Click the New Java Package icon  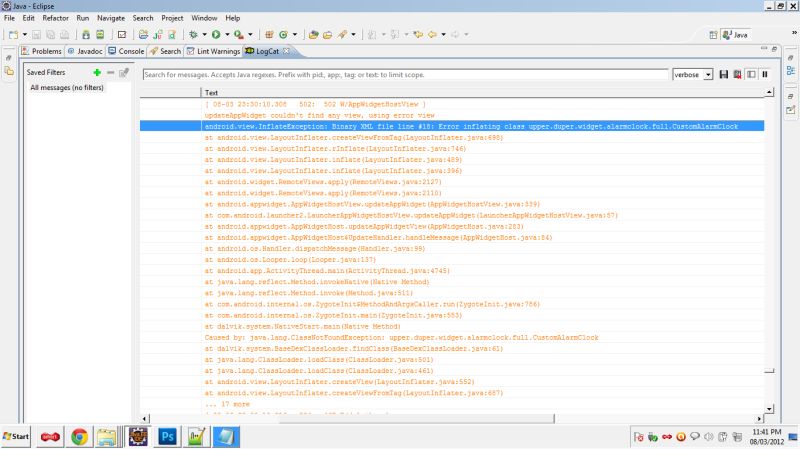(269, 35)
